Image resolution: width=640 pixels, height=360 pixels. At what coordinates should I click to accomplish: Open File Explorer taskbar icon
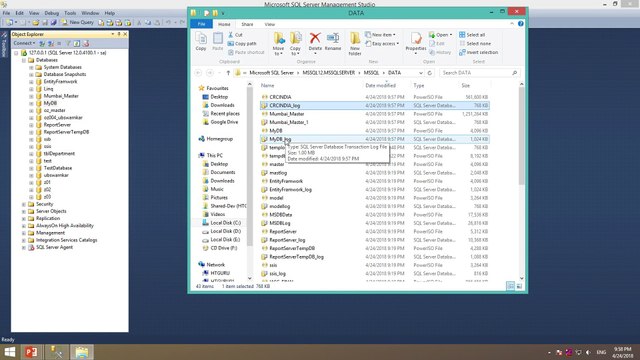[82, 352]
